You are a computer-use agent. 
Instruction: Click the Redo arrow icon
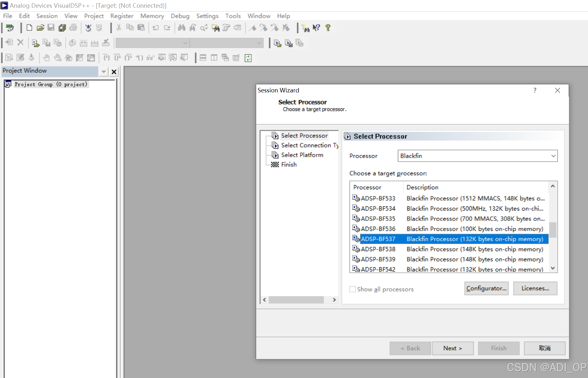tap(167, 28)
